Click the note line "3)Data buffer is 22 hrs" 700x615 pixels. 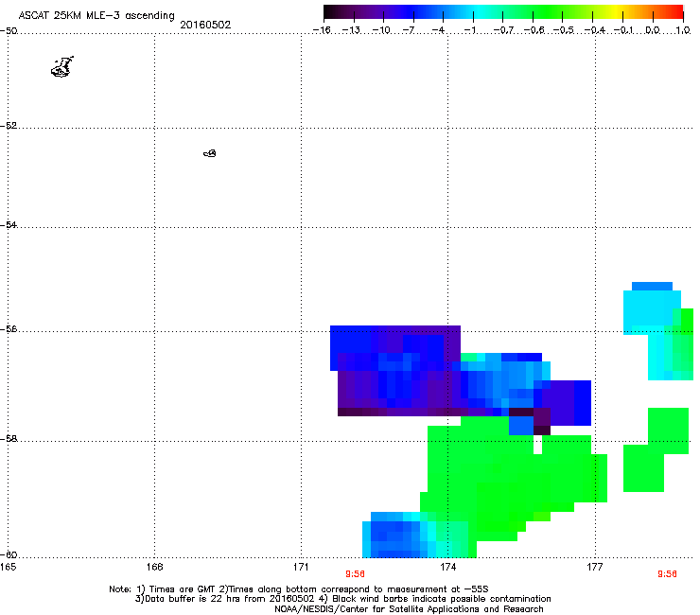(x=342, y=599)
